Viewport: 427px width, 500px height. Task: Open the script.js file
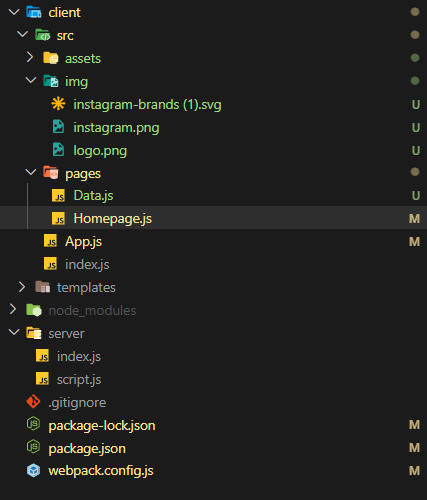(x=79, y=380)
